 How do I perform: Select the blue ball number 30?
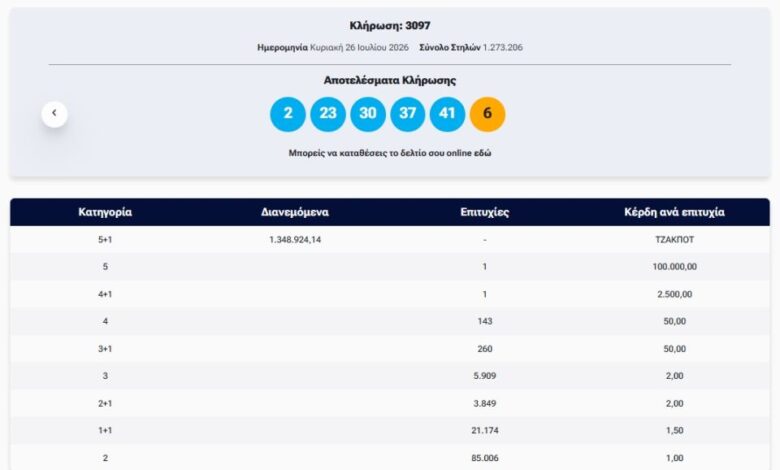point(368,114)
